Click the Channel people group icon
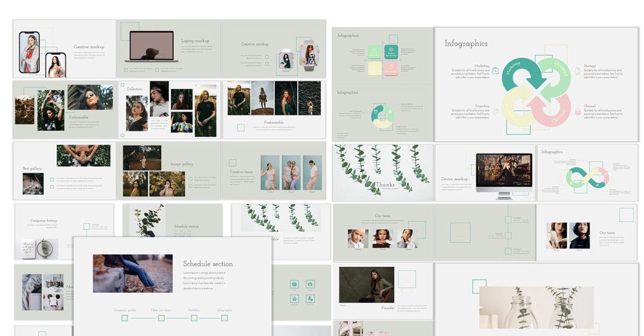The image size is (644, 336). coord(577,111)
